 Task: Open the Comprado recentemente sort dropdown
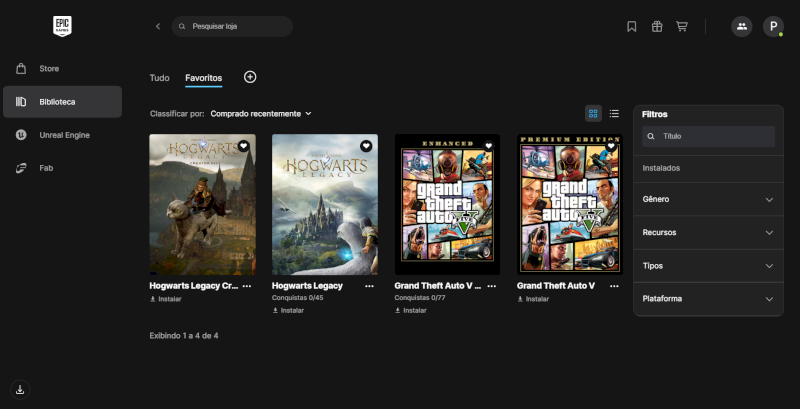point(261,114)
